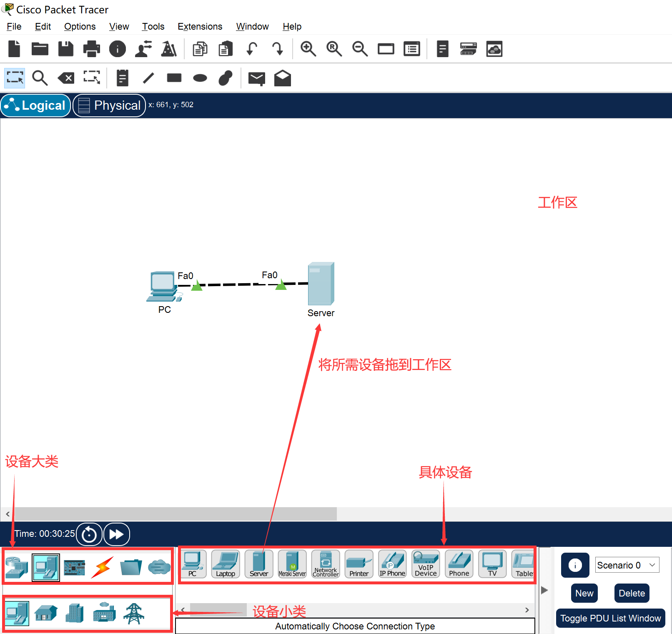Switch to the Physical workspace view
Image resolution: width=672 pixels, height=634 pixels.
pos(109,105)
